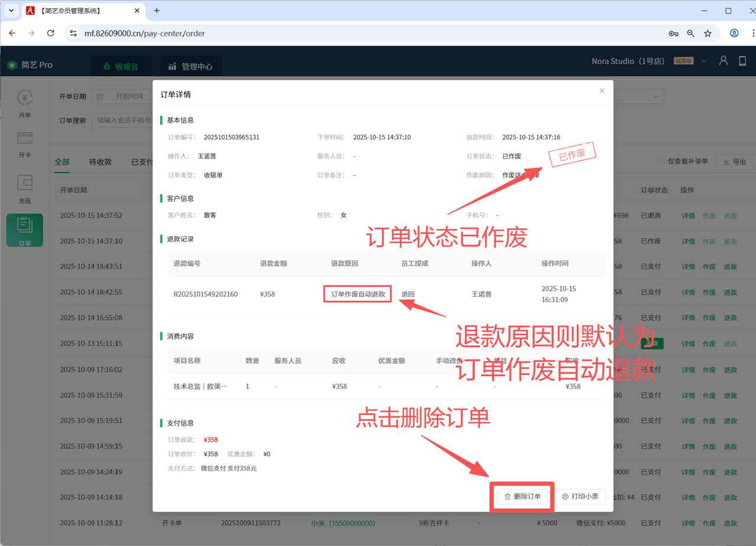Click the 开单 sidebar icon
This screenshot has height=546, width=756.
(x=25, y=104)
